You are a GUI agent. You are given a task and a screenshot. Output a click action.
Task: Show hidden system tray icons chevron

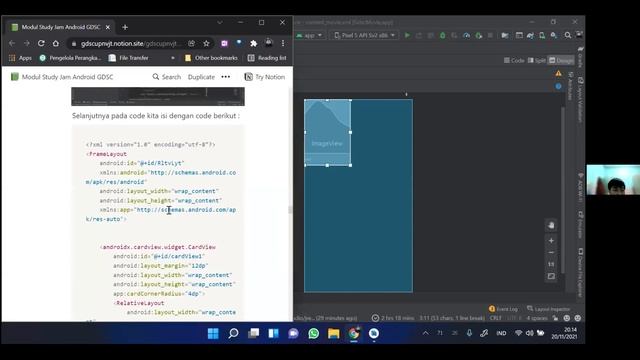(x=426, y=333)
